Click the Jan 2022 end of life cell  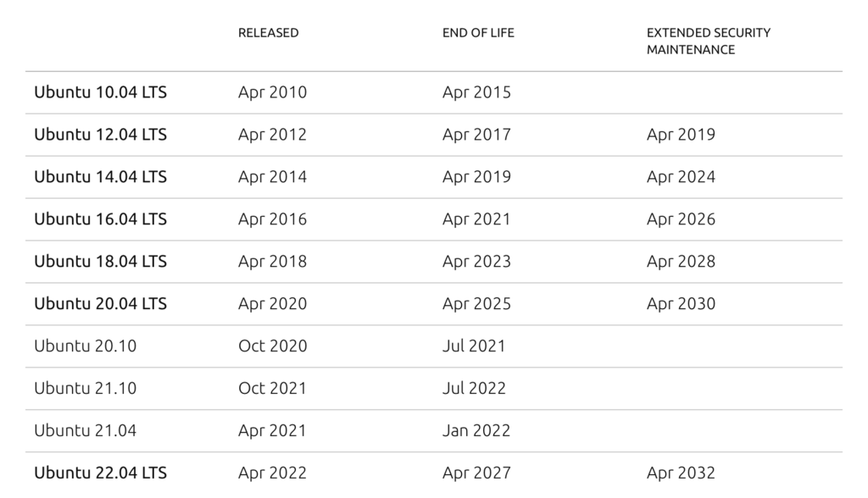point(476,430)
